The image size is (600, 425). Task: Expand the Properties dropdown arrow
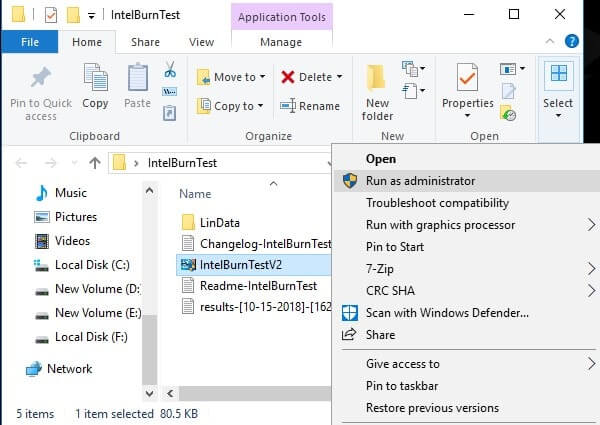(467, 116)
